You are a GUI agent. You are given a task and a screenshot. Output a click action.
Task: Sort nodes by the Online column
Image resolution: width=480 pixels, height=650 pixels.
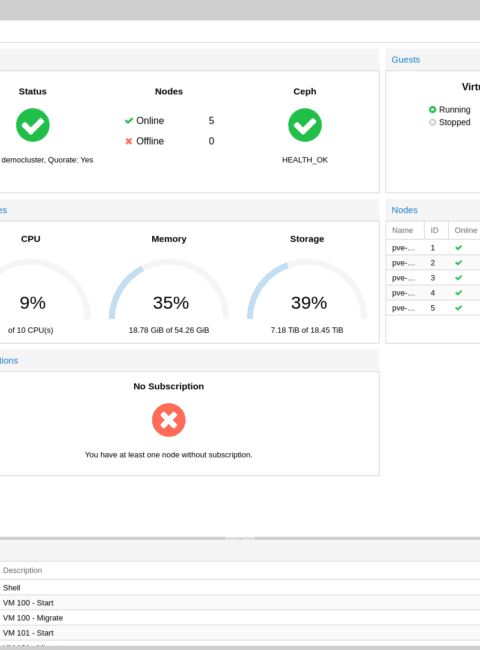464,230
